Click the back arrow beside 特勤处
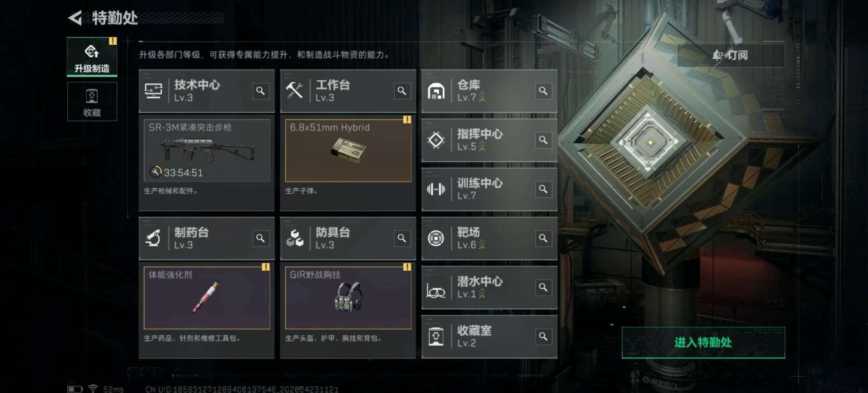The height and width of the screenshot is (393, 868). pos(75,18)
